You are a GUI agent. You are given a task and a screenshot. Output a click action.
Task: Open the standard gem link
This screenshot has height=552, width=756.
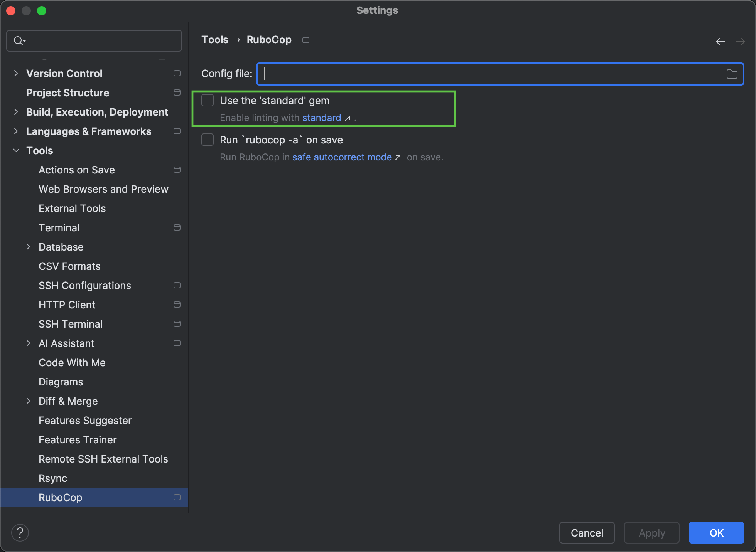click(322, 118)
